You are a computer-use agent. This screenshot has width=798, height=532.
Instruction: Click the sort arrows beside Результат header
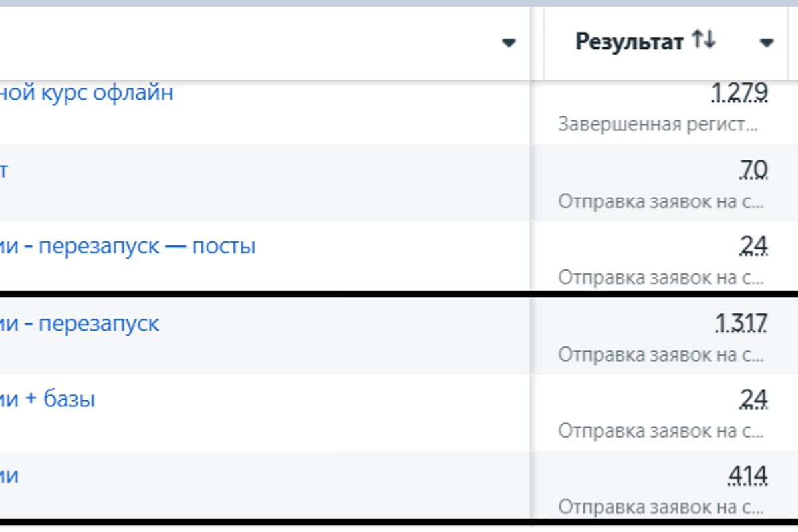(702, 40)
